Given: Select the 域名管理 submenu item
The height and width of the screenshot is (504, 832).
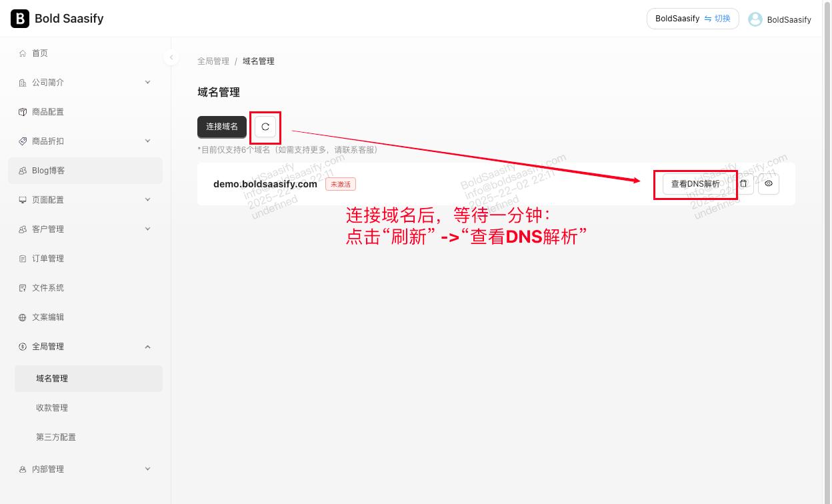Looking at the screenshot, I should (x=89, y=379).
